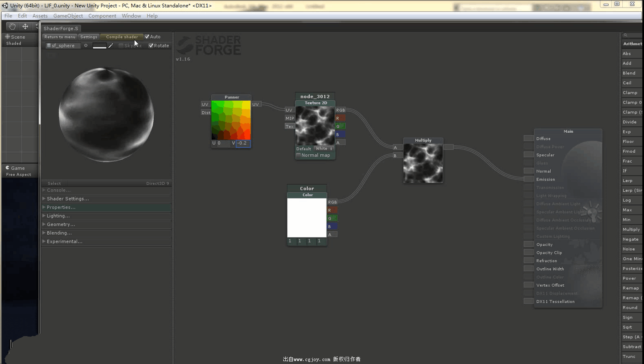The image size is (644, 364).
Task: Open the Shaded draw mode dropdown
Action: 14,43
